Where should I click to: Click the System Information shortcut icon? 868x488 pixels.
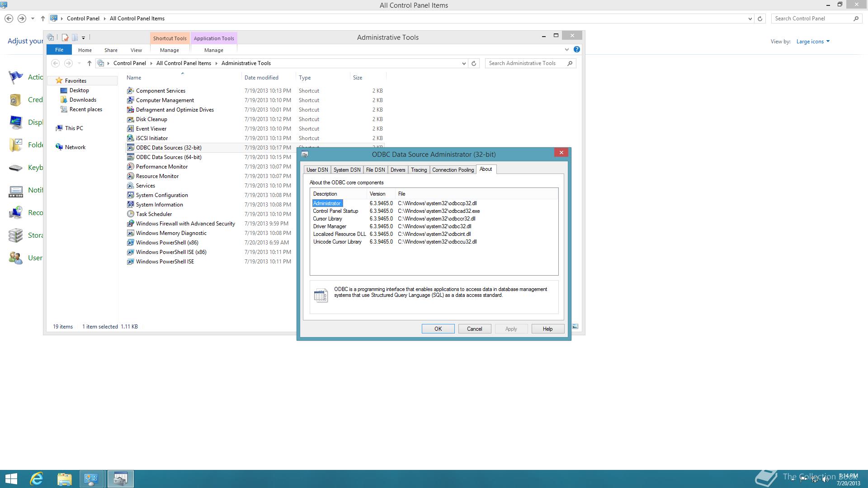point(130,205)
